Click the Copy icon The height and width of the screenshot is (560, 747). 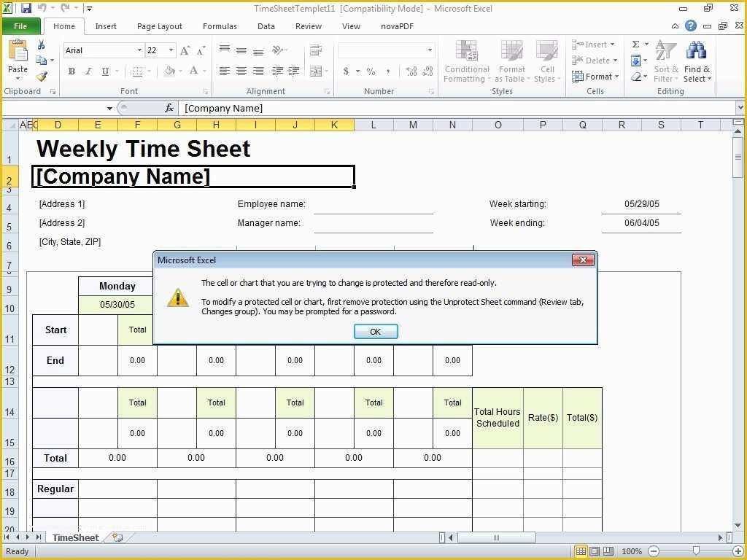coord(42,60)
